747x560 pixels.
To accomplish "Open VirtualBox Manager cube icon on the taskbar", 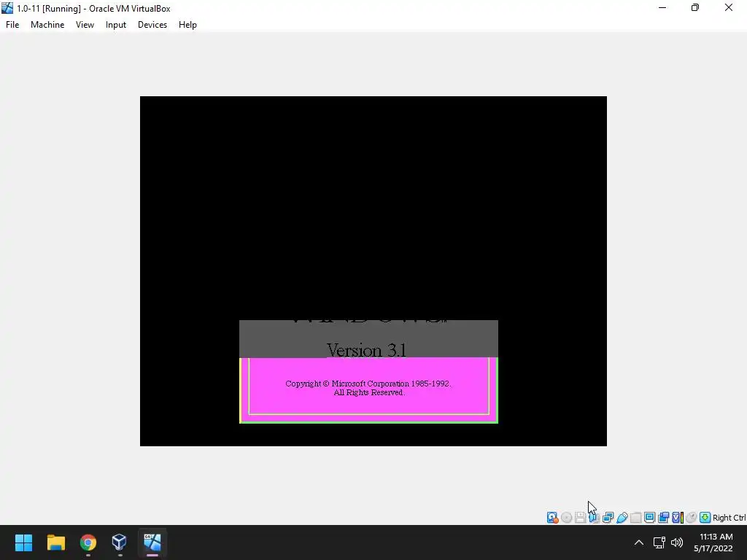I will [x=119, y=542].
